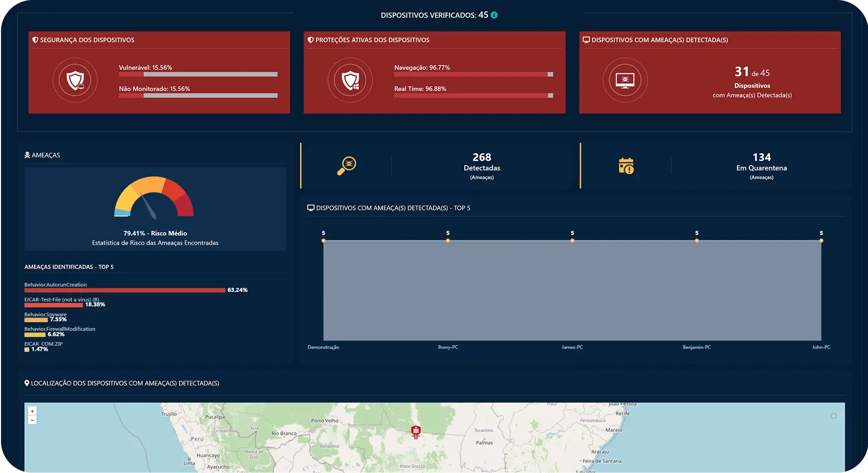Screen dimensions: 868x473
Task: Click the Benjamin-PC data point on chart
Action: (x=697, y=240)
